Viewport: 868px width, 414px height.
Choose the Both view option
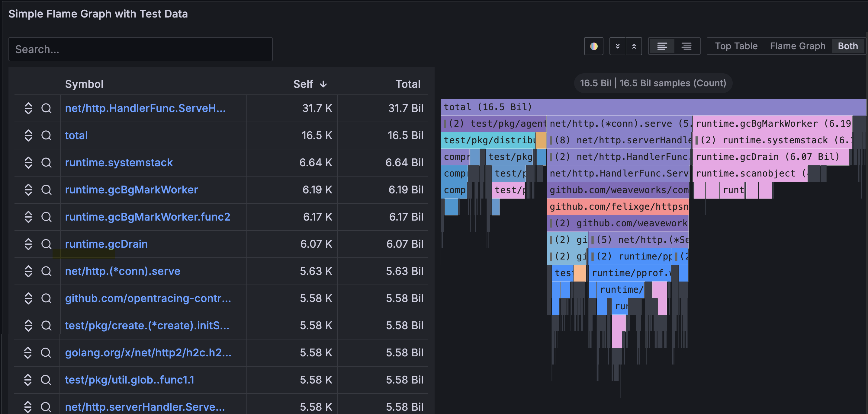(x=848, y=46)
